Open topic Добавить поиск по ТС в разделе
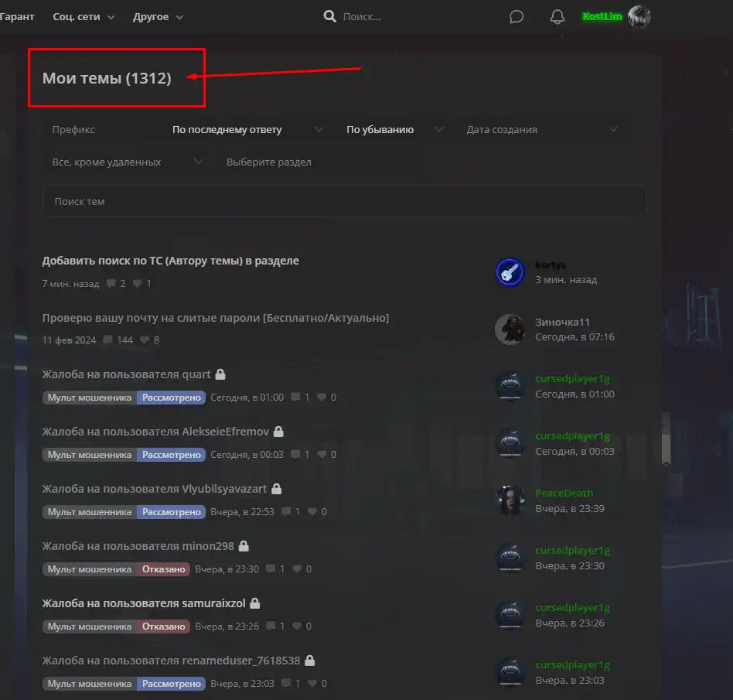 [171, 261]
